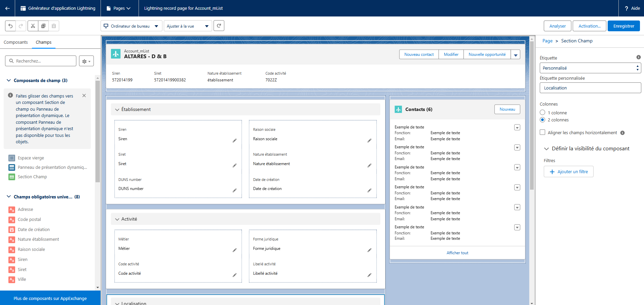Edit the Métier field pencil icon
Image resolution: width=644 pixels, height=305 pixels.
pyautogui.click(x=235, y=250)
